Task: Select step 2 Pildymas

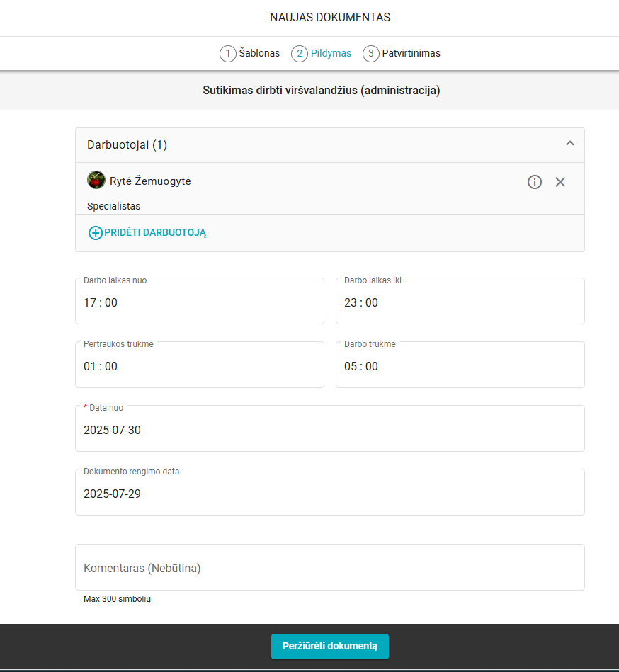Action: pos(321,54)
